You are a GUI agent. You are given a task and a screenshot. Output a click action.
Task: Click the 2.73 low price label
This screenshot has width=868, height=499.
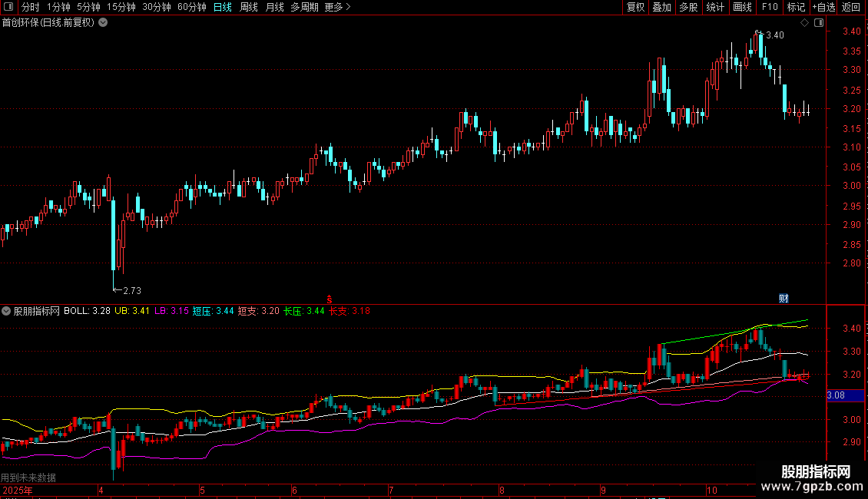[x=132, y=290]
